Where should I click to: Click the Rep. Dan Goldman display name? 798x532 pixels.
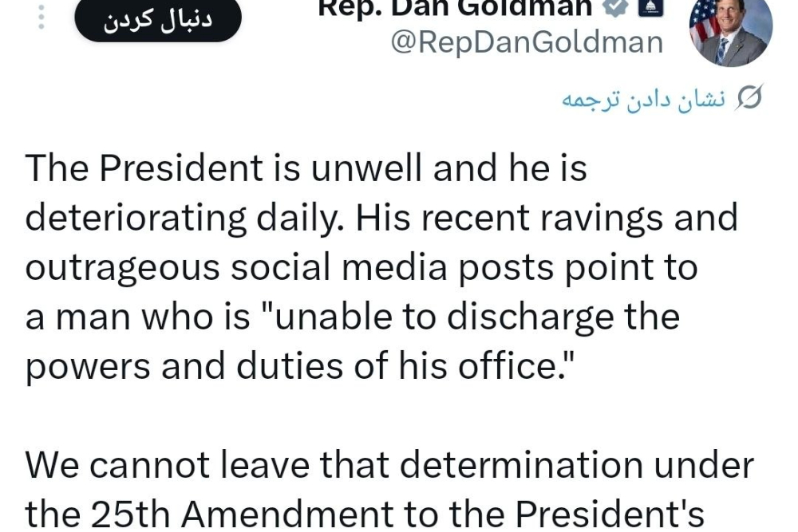pyautogui.click(x=455, y=8)
